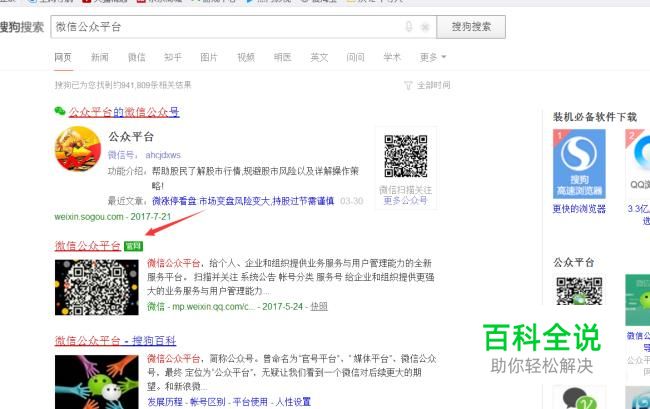
Task: Open the 公众平台的微信公众号 result link
Action: coord(124,112)
